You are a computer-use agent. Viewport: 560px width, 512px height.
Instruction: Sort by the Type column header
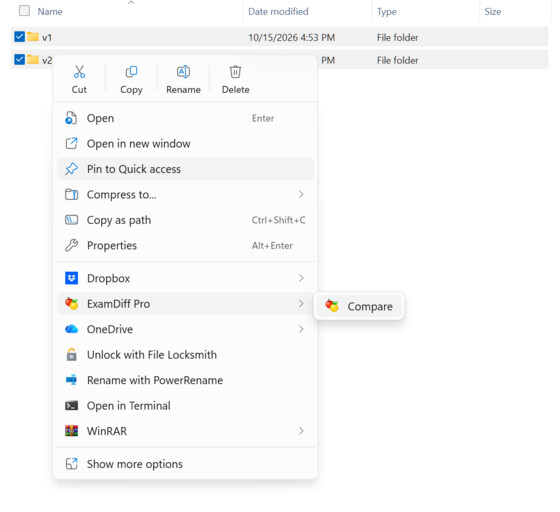point(387,11)
